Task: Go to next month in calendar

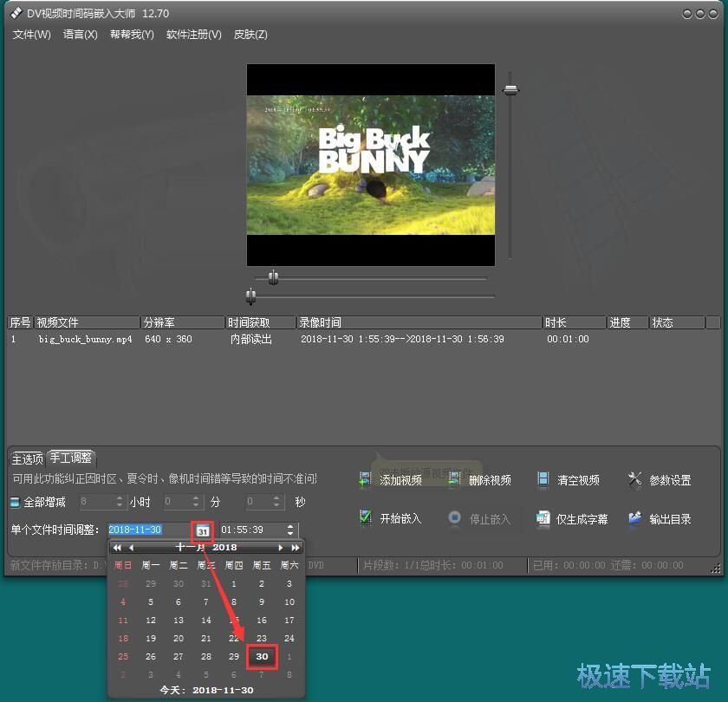Action: 281,548
